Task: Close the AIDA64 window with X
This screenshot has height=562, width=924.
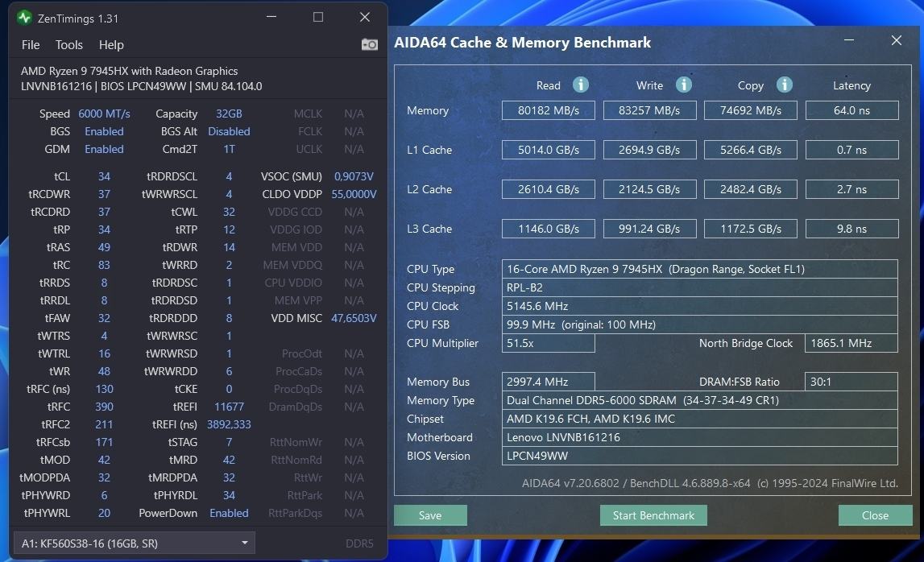Action: (x=897, y=40)
